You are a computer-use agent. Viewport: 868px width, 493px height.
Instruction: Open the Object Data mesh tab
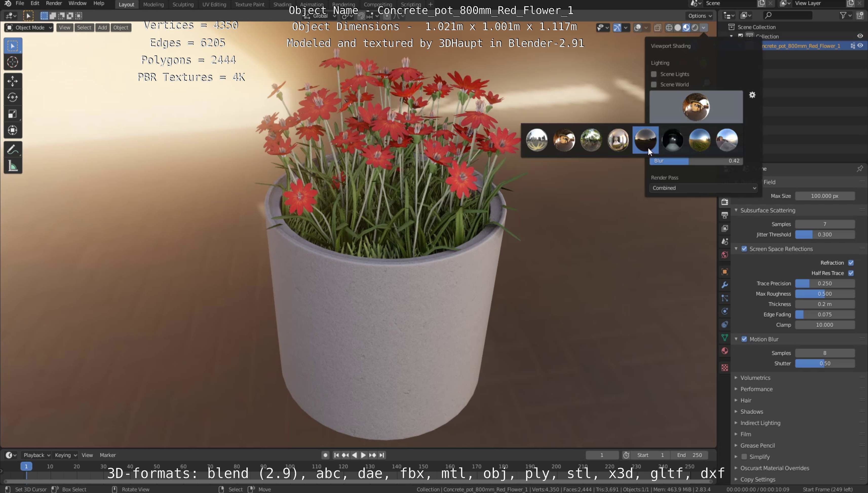click(x=724, y=338)
